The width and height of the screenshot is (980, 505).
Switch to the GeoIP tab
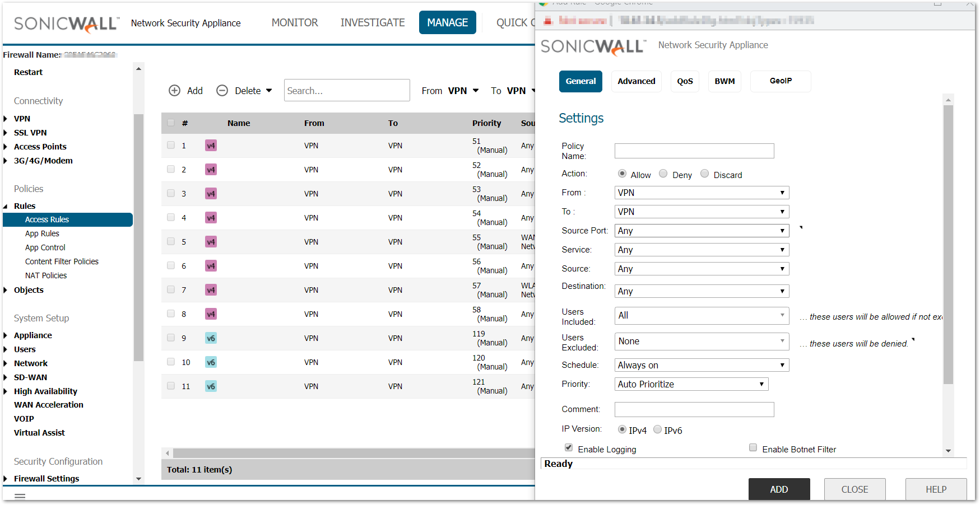coord(781,81)
